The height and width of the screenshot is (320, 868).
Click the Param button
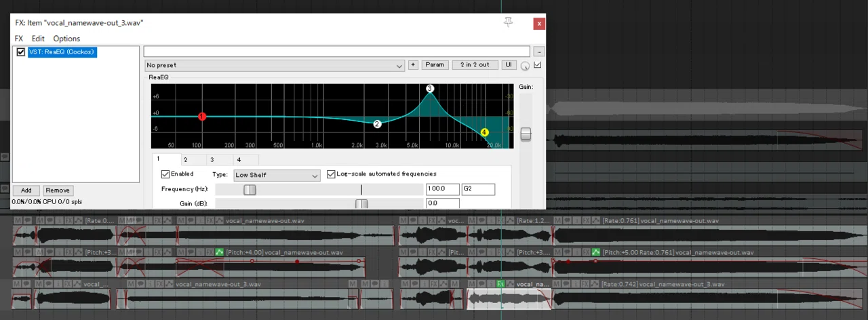click(435, 65)
